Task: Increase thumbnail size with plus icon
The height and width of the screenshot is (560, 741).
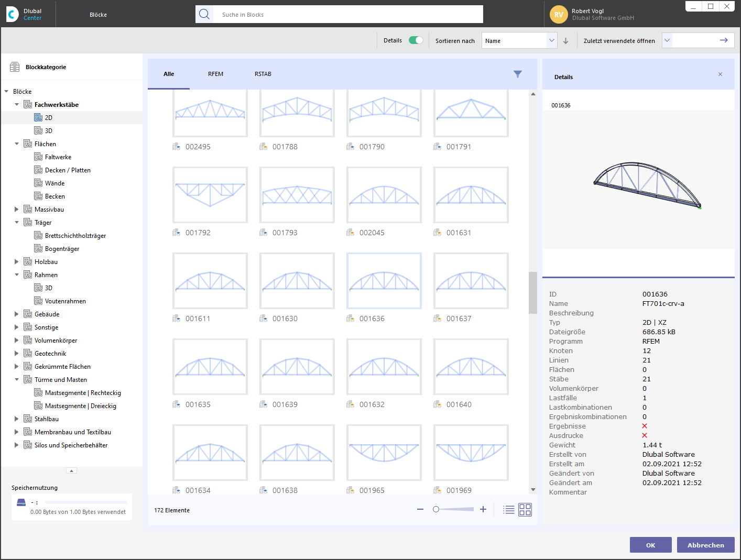Action: point(483,509)
